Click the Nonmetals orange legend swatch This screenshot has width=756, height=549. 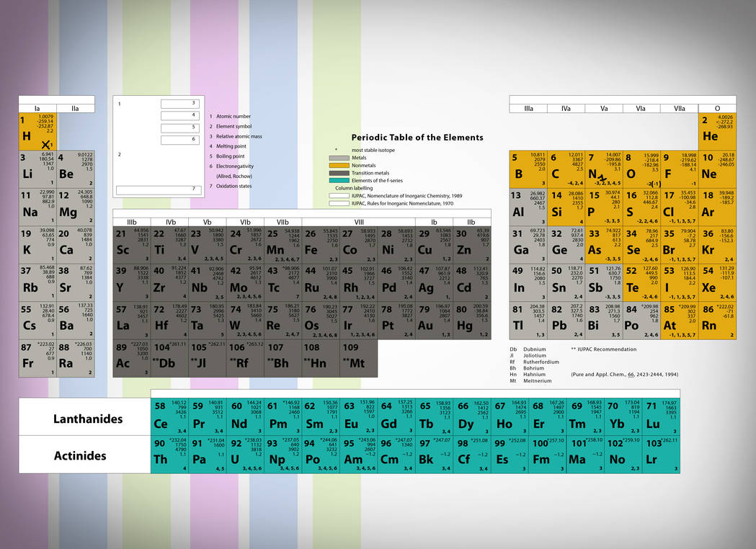tap(339, 165)
